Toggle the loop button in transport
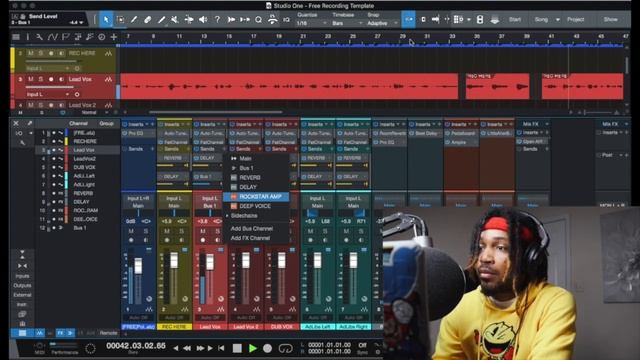The image size is (640, 360). (x=285, y=348)
